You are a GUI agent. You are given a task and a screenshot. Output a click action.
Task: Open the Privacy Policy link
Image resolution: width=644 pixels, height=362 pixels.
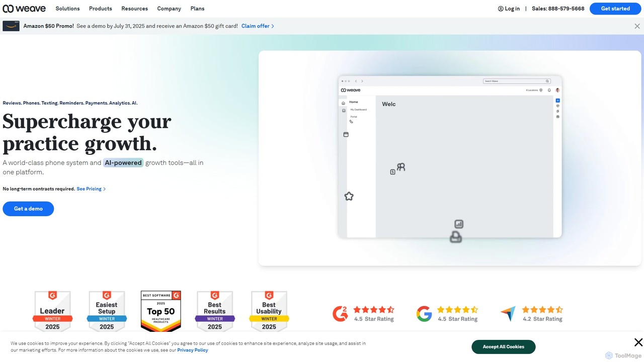192,350
